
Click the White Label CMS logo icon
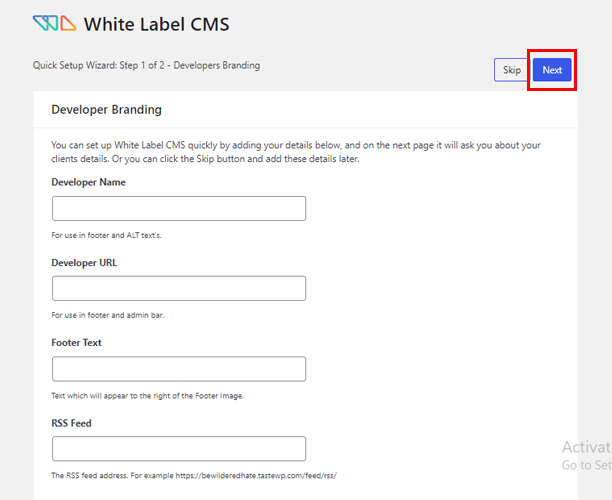point(54,23)
